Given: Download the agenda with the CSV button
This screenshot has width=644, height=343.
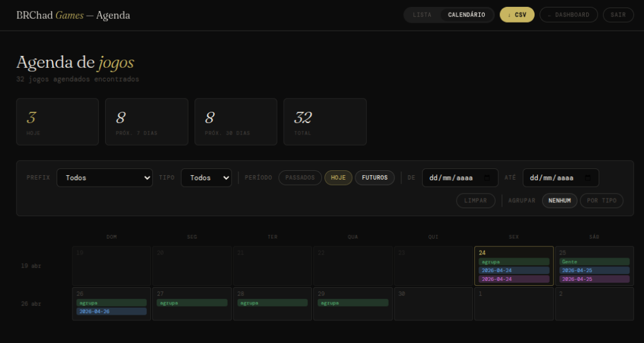Looking at the screenshot, I should [517, 15].
